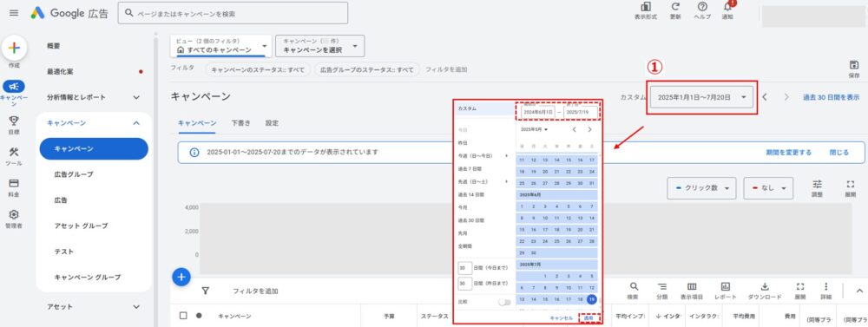Select 過去 7 日間 preset
Screen dimensions: 868x327
(x=470, y=169)
